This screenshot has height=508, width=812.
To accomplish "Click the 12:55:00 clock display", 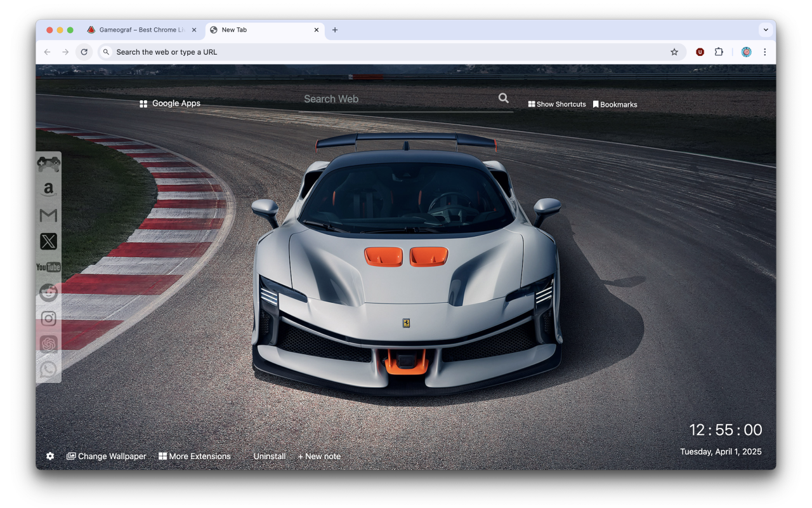I will pos(726,430).
